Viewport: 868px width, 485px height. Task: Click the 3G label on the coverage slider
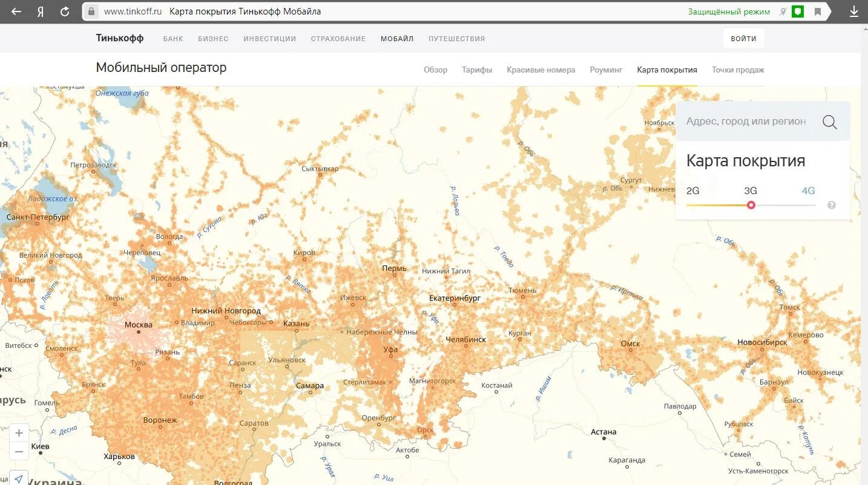[x=751, y=190]
